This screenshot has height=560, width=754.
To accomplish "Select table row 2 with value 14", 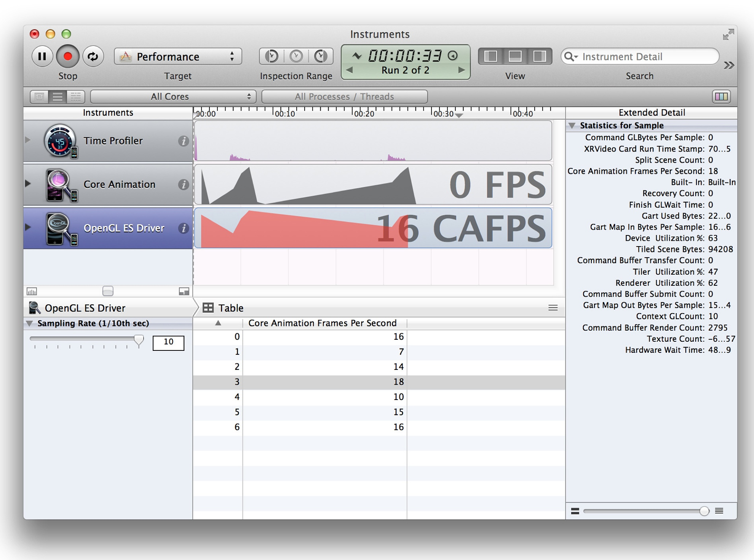I will [379, 367].
